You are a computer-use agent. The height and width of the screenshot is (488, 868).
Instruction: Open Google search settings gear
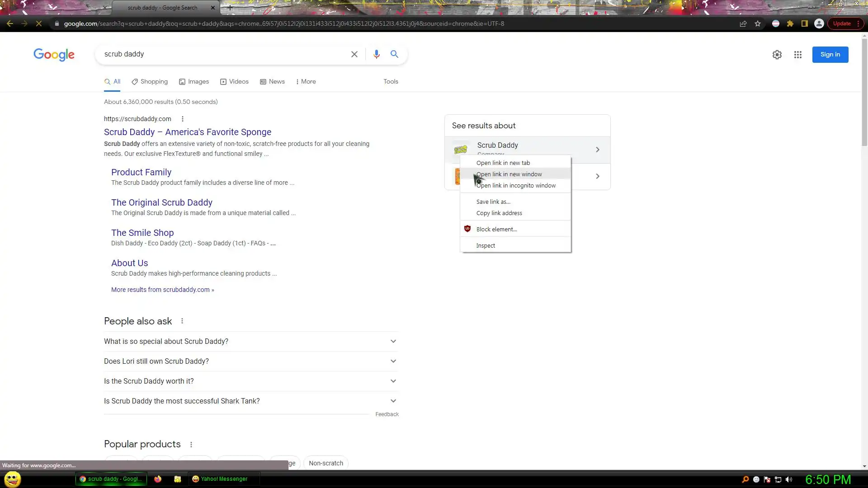pyautogui.click(x=777, y=55)
